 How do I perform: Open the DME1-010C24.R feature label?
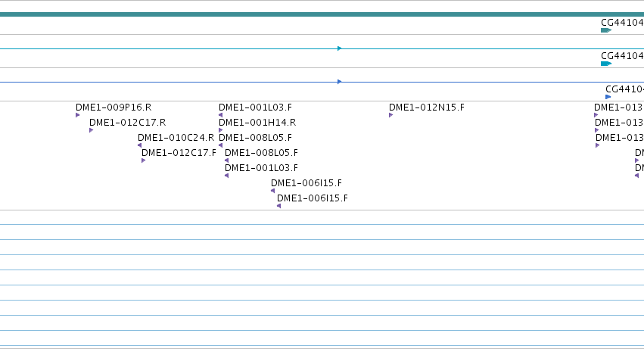(176, 138)
